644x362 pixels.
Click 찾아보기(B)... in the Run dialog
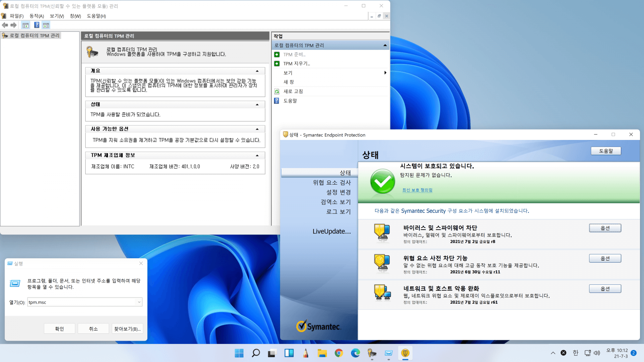[127, 329]
